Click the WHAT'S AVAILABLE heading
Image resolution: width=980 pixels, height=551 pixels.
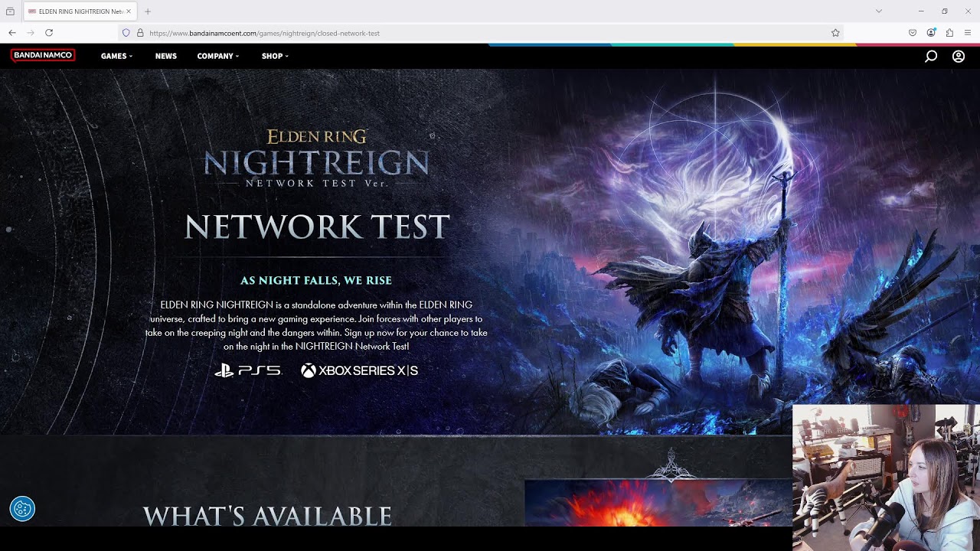(267, 516)
